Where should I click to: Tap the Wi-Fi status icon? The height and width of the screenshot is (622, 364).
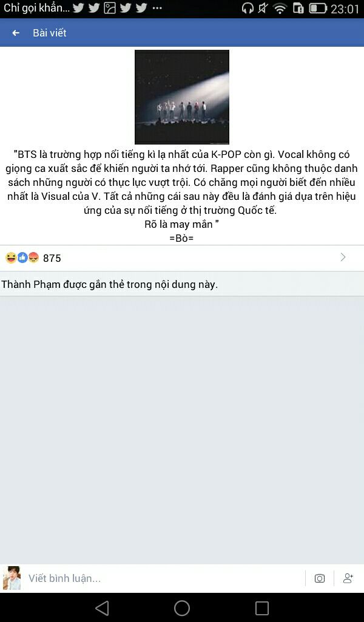pos(280,9)
